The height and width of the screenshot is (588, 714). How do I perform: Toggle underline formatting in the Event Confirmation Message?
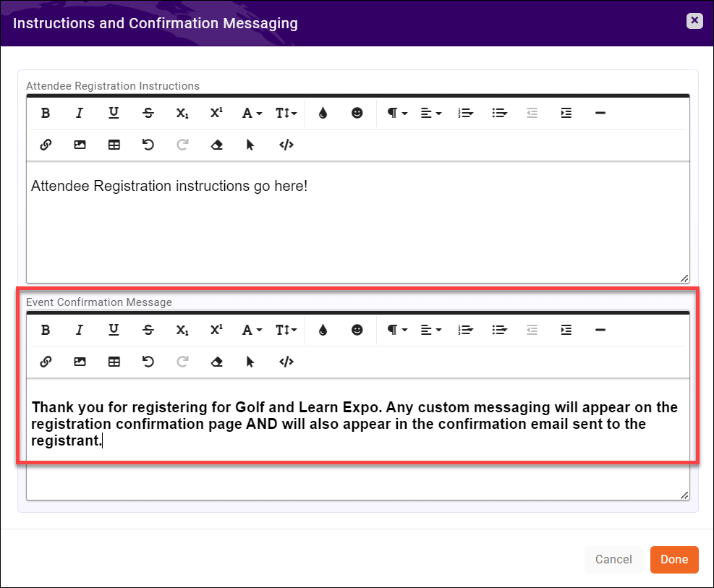pyautogui.click(x=114, y=330)
